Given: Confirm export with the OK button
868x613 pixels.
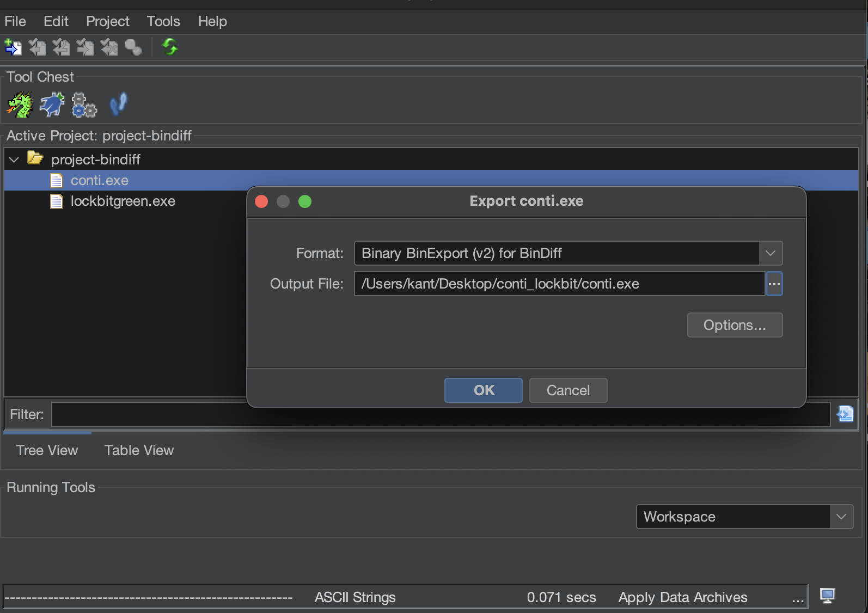Looking at the screenshot, I should pos(484,390).
